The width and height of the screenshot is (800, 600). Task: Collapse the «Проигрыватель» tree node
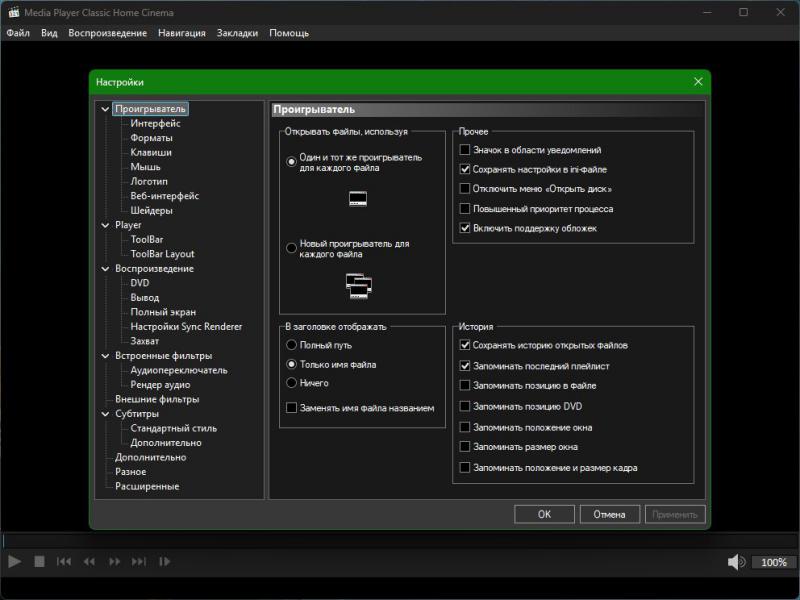click(105, 109)
